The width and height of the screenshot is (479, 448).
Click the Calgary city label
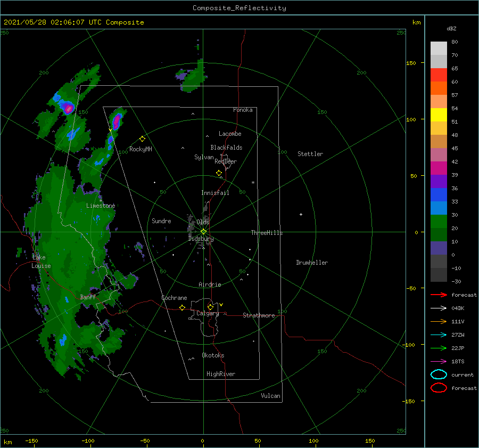click(208, 313)
